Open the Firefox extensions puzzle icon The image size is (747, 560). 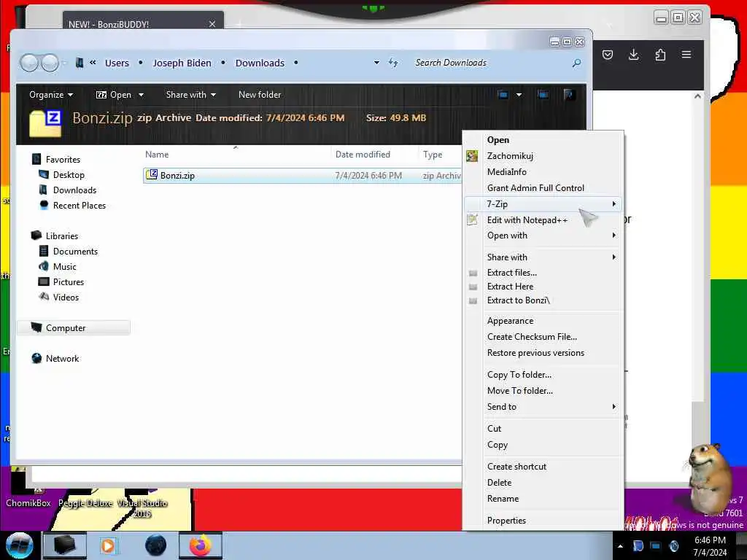[x=660, y=55]
